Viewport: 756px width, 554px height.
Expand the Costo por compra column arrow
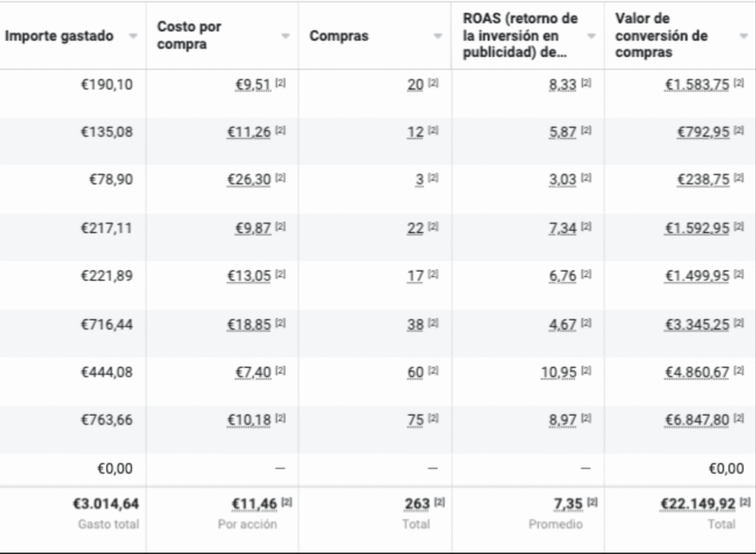click(285, 36)
